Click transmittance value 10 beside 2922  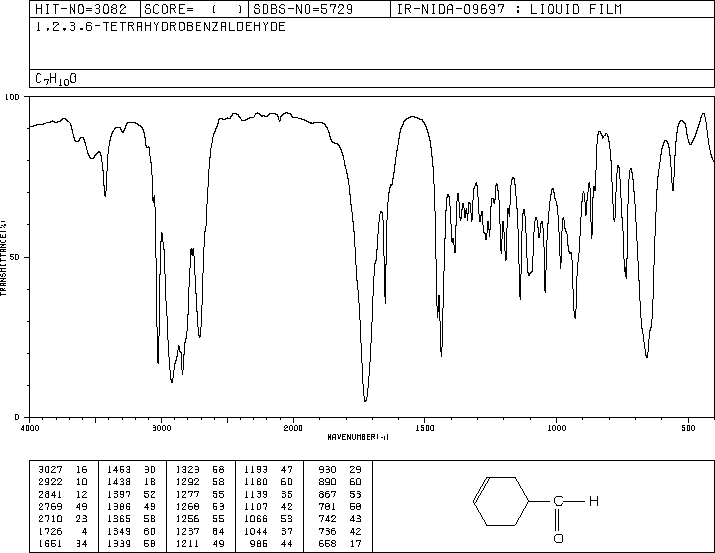tap(82, 482)
